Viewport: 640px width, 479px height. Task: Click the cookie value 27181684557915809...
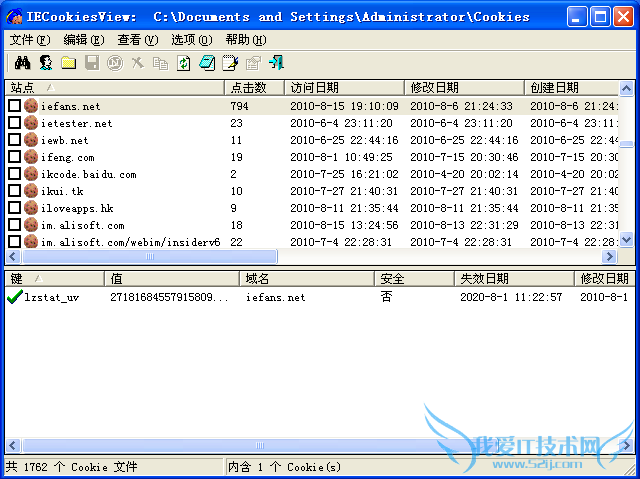pyautogui.click(x=169, y=297)
